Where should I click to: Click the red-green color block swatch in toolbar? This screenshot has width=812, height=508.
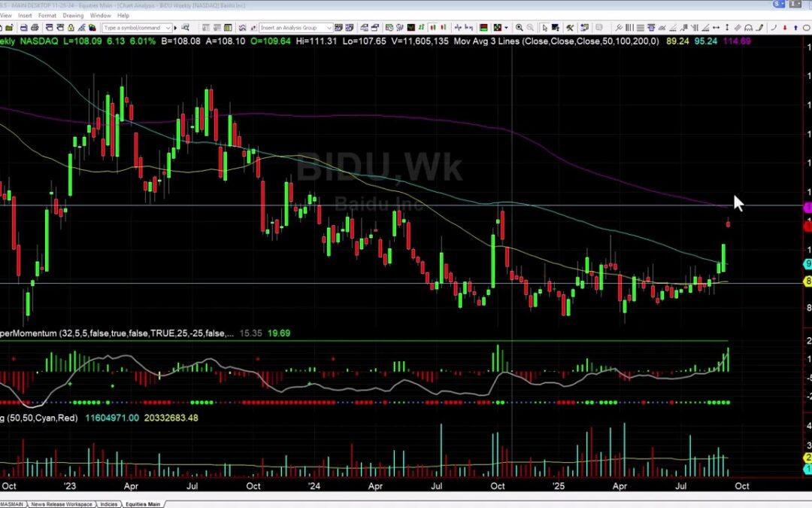[x=482, y=27]
